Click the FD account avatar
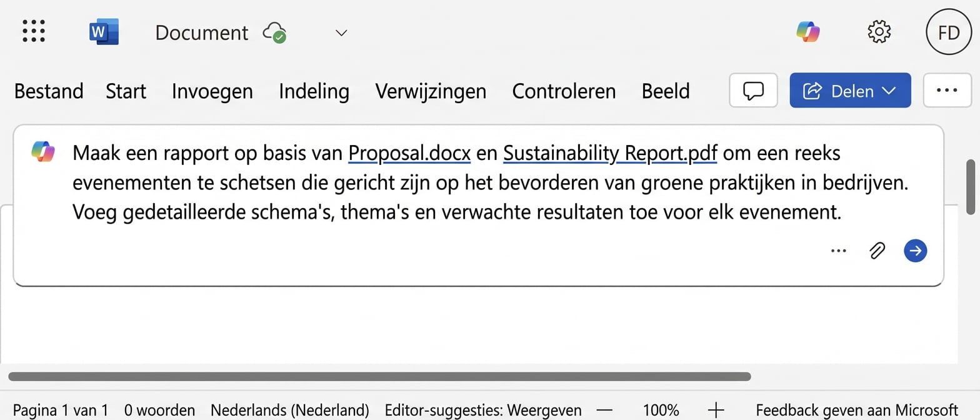Screen dimensions: 980x420 [948, 32]
